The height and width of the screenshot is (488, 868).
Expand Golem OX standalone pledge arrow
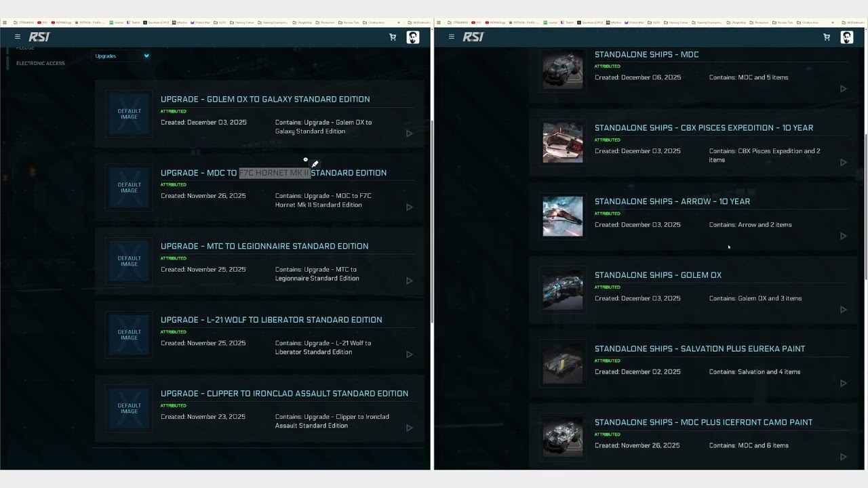tap(843, 310)
